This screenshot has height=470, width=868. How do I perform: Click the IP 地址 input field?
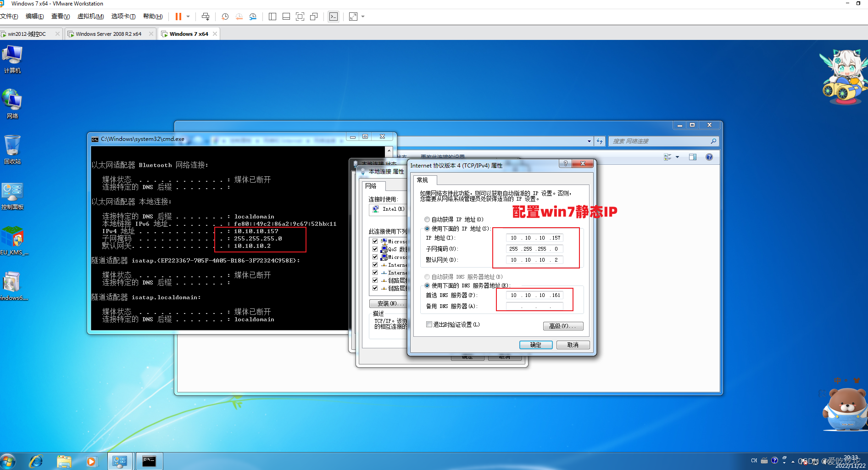point(534,238)
